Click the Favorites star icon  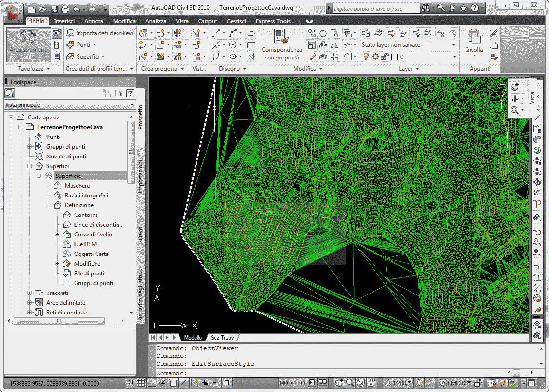click(463, 8)
